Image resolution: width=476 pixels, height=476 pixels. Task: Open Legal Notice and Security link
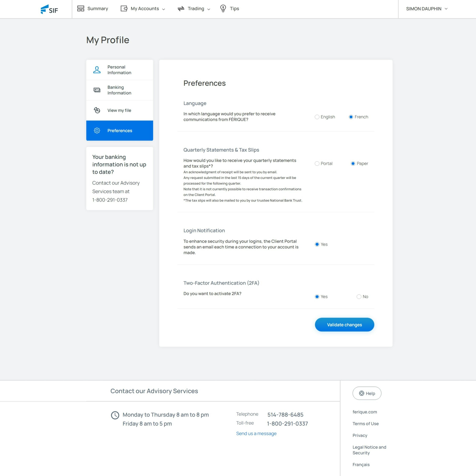click(x=369, y=450)
